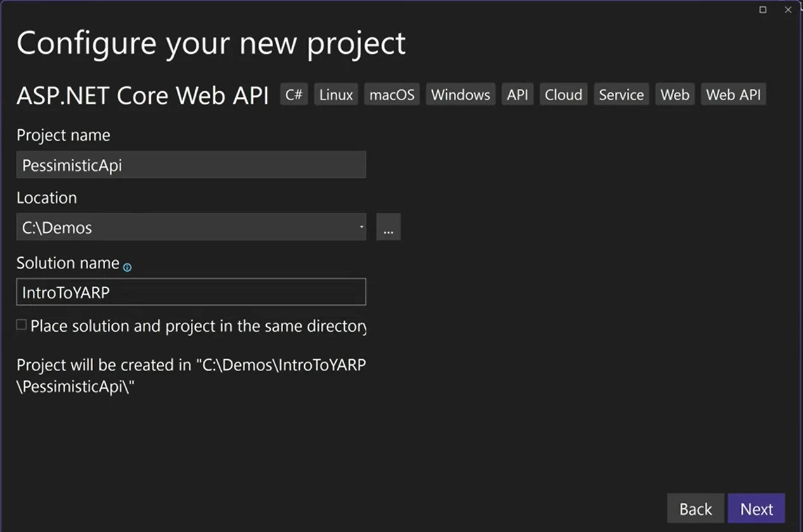
Task: Click the Next button
Action: click(757, 509)
